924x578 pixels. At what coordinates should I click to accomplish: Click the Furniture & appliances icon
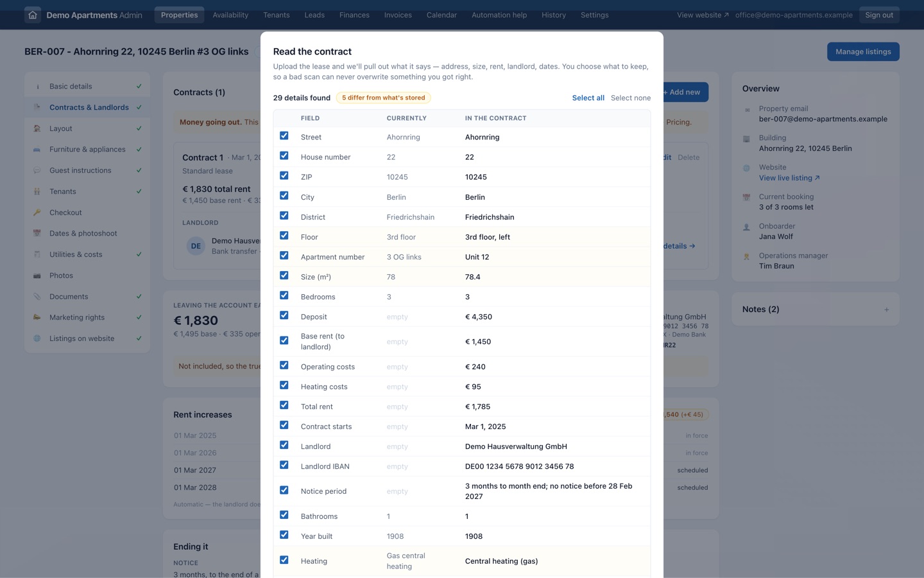pyautogui.click(x=37, y=150)
